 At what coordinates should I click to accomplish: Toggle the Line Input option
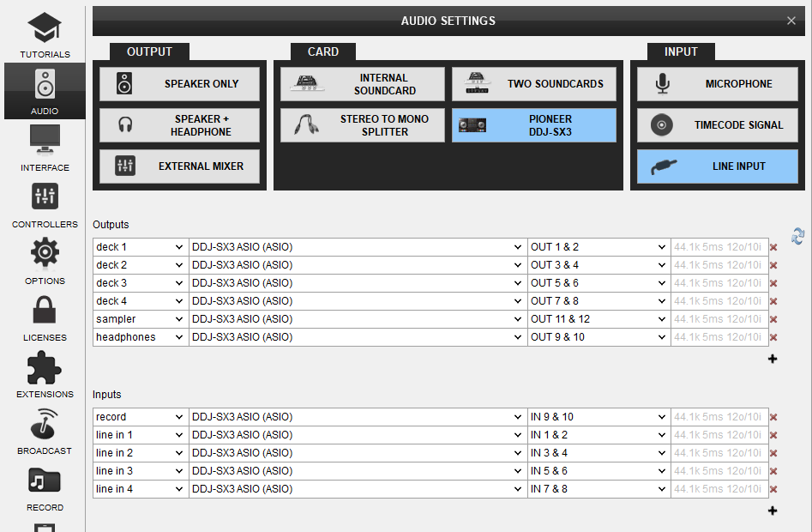[717, 166]
